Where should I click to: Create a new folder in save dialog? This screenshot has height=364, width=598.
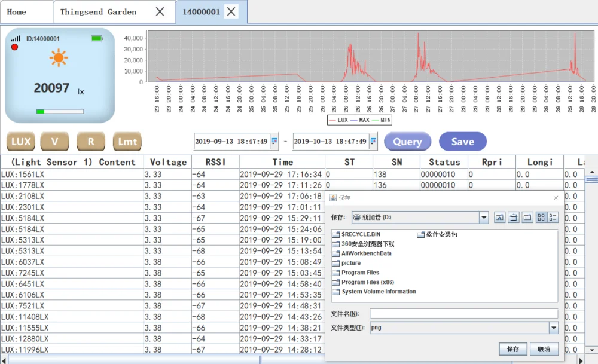[x=527, y=218]
